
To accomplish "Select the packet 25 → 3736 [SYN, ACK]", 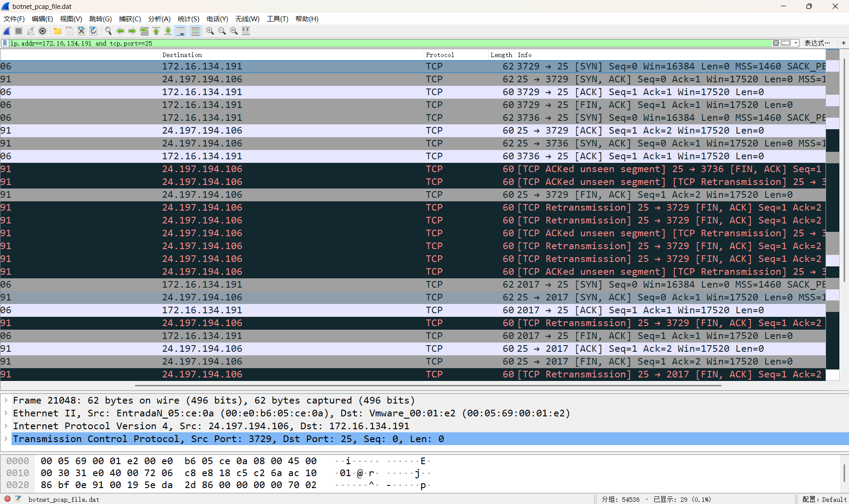I will [413, 143].
